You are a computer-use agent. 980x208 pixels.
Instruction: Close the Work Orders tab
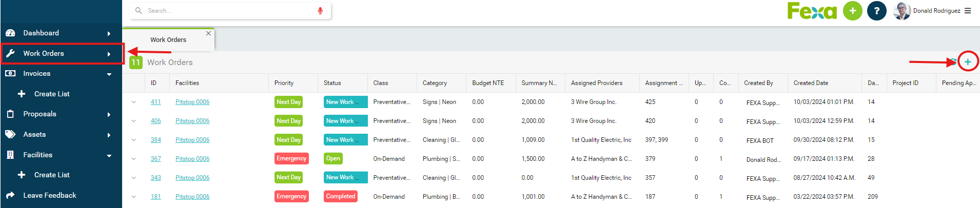coord(208,33)
